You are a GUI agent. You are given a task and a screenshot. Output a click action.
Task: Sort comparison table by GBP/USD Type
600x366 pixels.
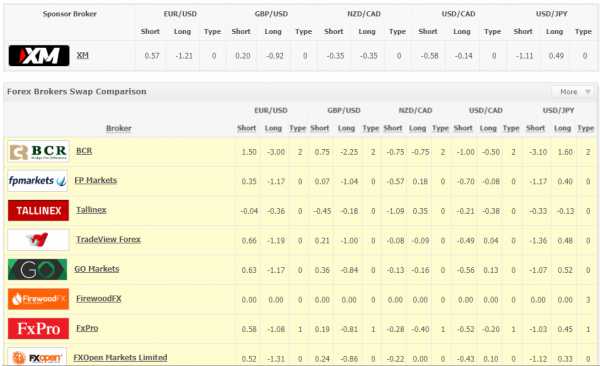(x=371, y=128)
